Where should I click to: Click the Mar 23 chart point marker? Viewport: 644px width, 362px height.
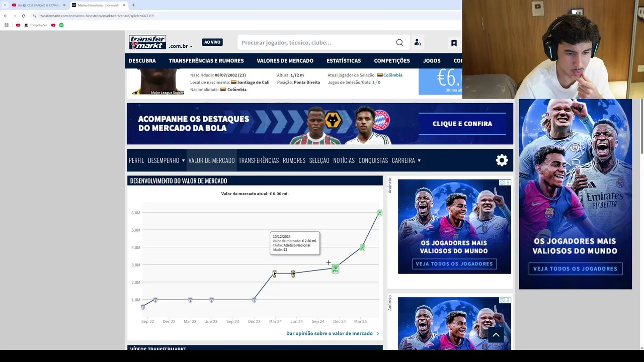pos(190,300)
